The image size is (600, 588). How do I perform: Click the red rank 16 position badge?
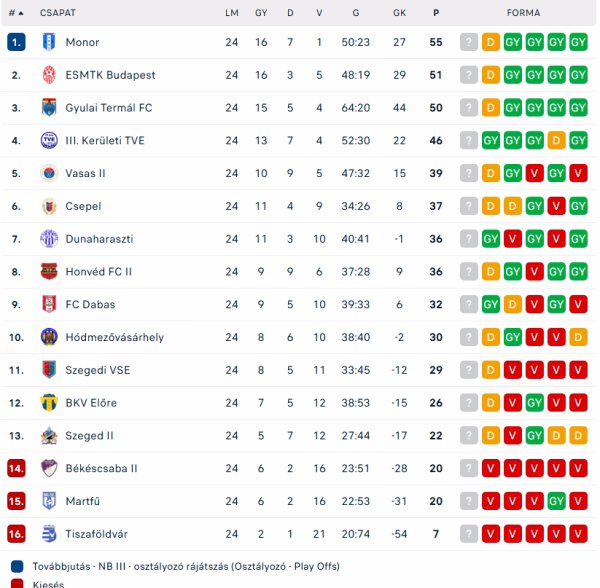16,533
